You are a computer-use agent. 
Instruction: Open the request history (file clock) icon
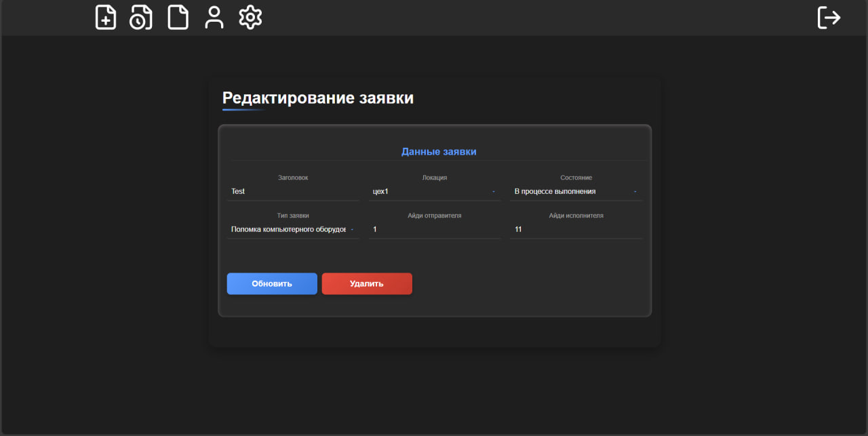point(141,18)
